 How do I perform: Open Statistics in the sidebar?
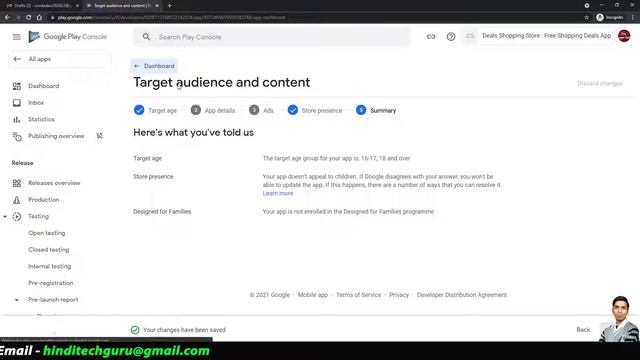point(41,120)
